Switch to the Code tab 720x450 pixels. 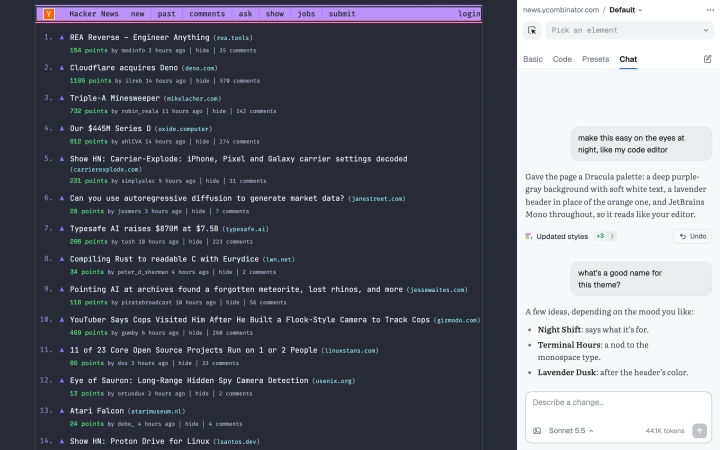[x=562, y=59]
